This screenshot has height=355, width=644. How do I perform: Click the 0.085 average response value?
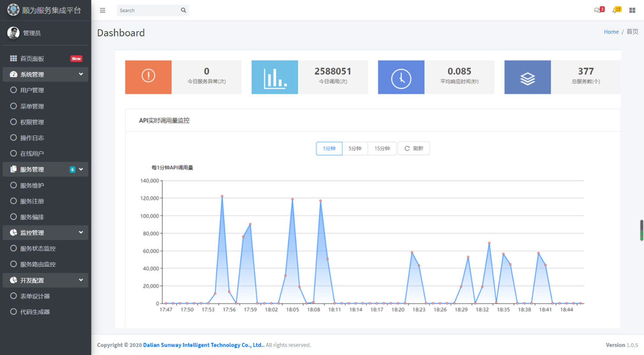(x=459, y=71)
